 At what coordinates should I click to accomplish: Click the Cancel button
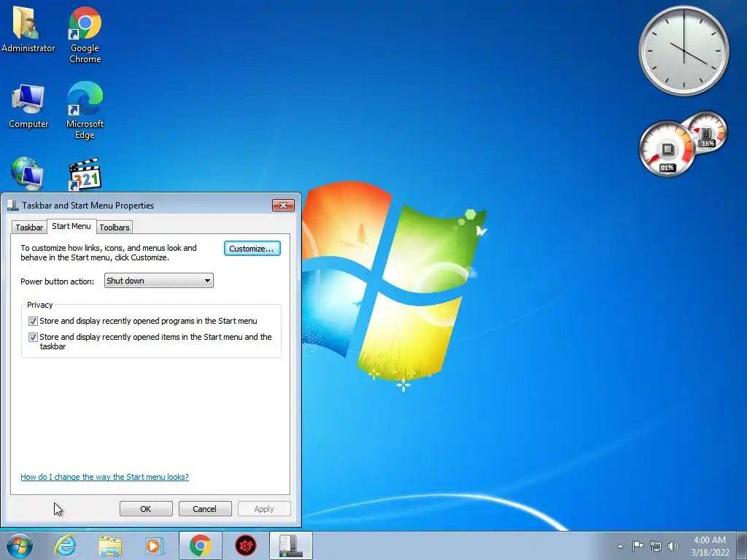click(205, 508)
